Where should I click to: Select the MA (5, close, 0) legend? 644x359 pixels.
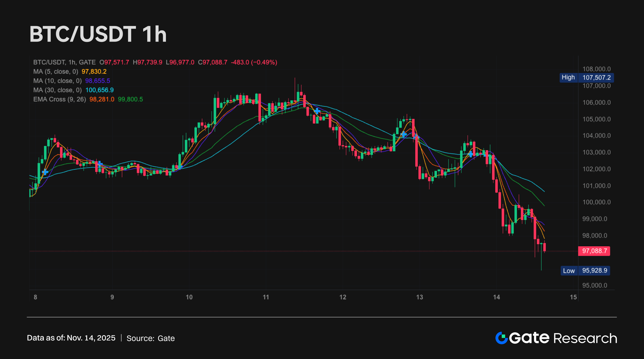pos(56,72)
